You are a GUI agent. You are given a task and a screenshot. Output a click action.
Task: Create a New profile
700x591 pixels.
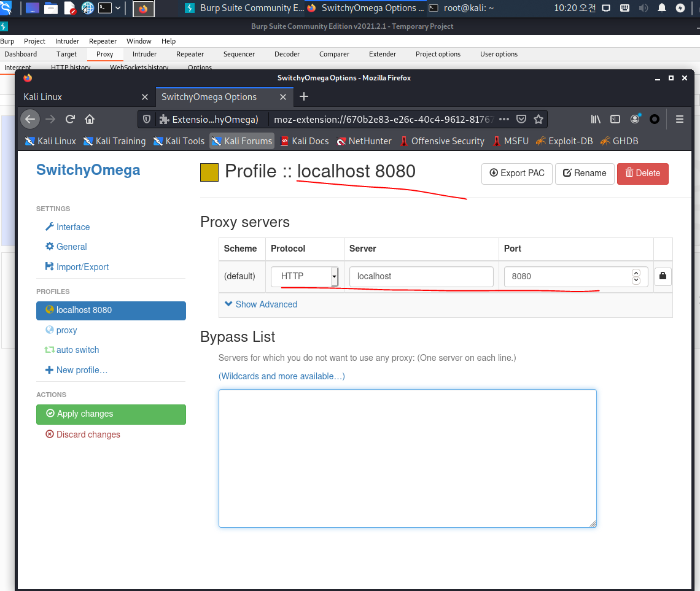click(77, 370)
